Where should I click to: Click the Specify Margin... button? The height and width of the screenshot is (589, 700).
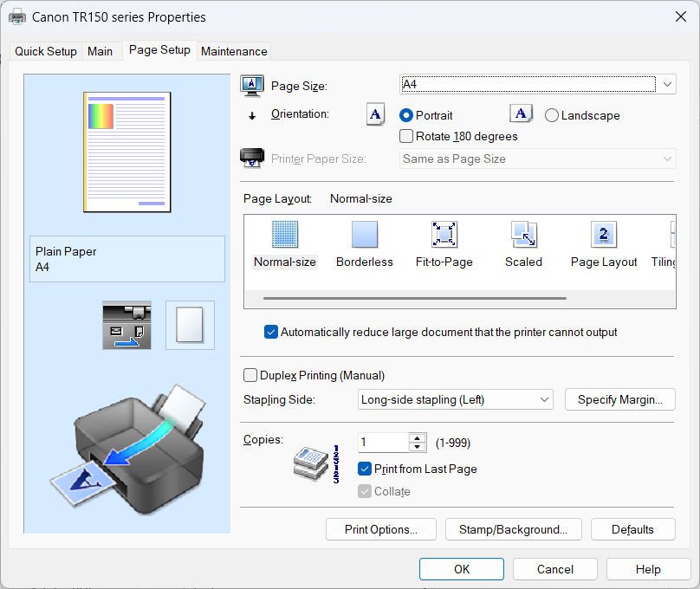pos(620,400)
